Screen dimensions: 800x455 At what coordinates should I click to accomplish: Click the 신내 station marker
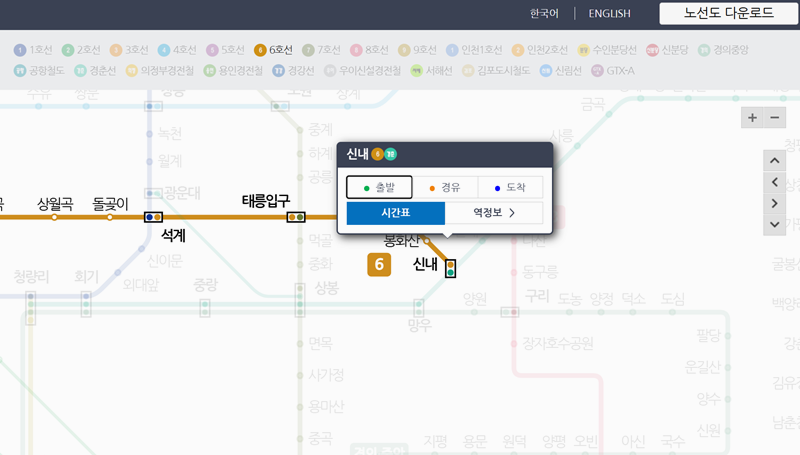point(451,268)
